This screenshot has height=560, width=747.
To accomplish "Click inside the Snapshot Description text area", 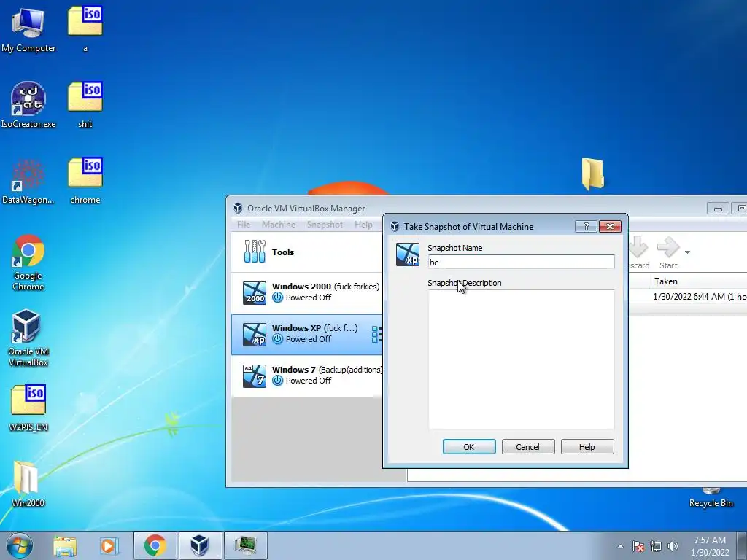I will 521,359.
